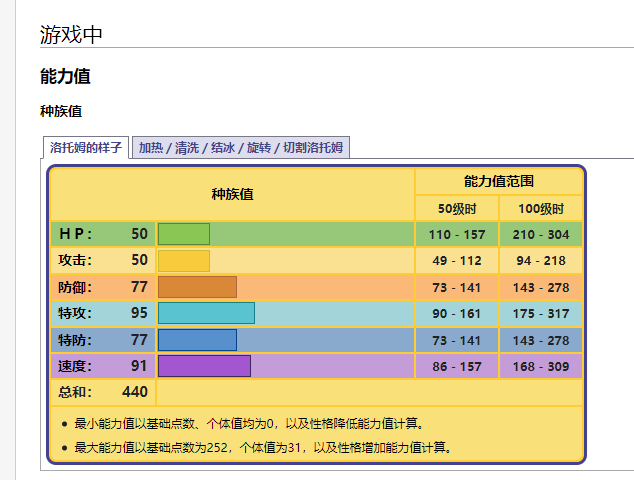Switch to the 洛托姆的样子 tab
634x480 pixels.
[x=86, y=148]
